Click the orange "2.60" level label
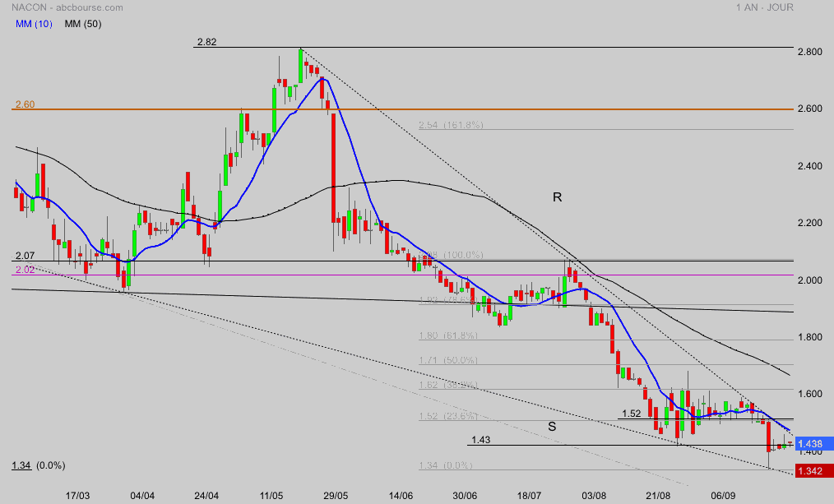The width and height of the screenshot is (834, 504). pos(25,104)
